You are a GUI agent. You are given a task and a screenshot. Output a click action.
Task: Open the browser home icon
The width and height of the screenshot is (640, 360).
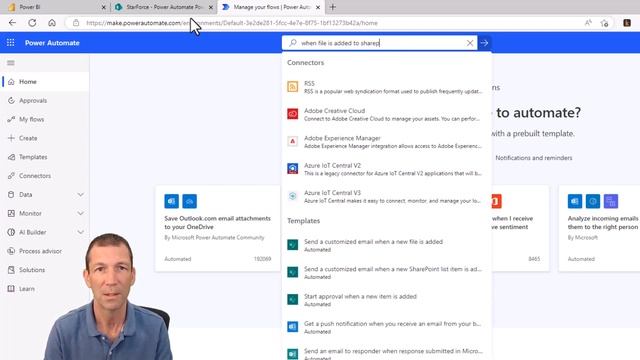[52, 23]
